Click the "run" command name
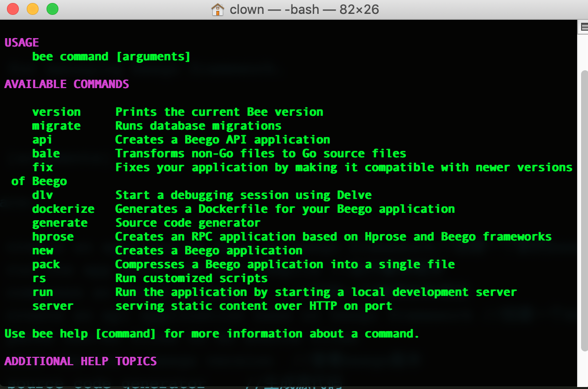 coord(43,292)
